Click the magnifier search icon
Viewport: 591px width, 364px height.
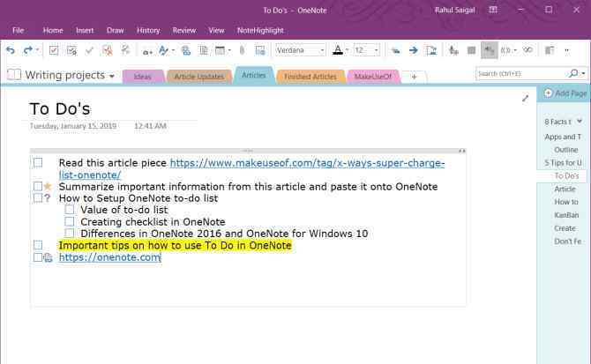coord(573,73)
